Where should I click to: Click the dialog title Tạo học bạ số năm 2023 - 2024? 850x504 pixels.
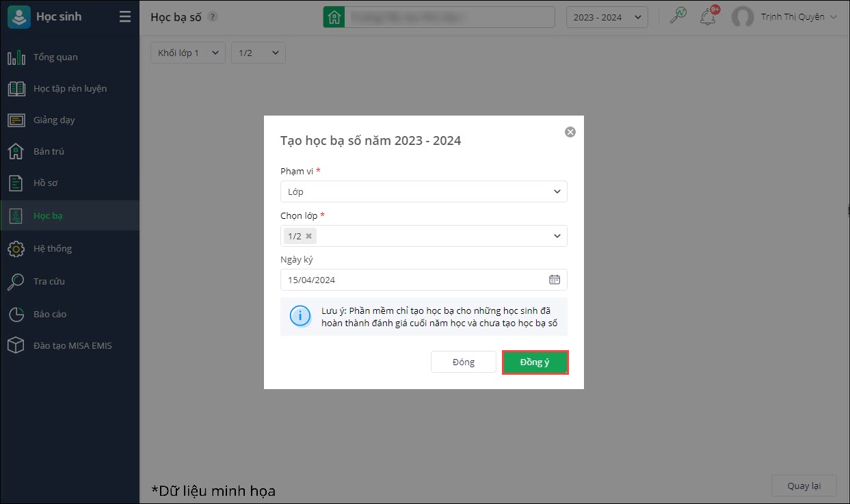click(x=371, y=141)
